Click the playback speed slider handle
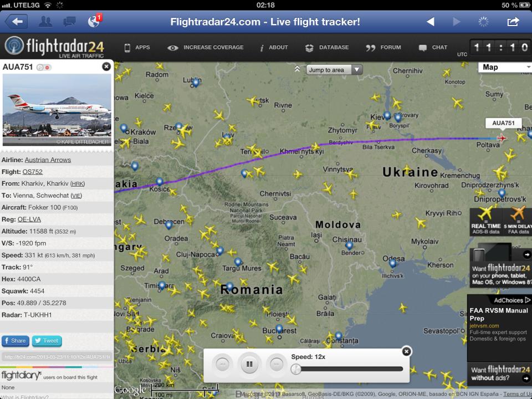The height and width of the screenshot is (399, 532). pos(296,369)
